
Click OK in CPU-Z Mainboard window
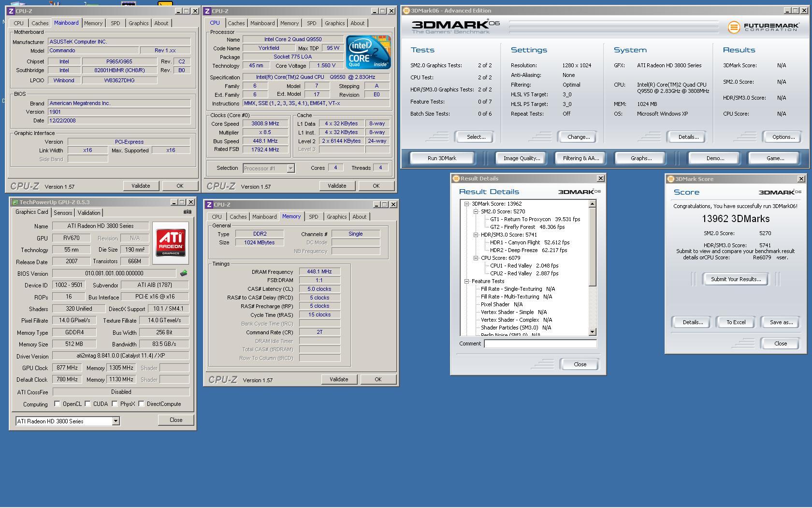click(180, 186)
